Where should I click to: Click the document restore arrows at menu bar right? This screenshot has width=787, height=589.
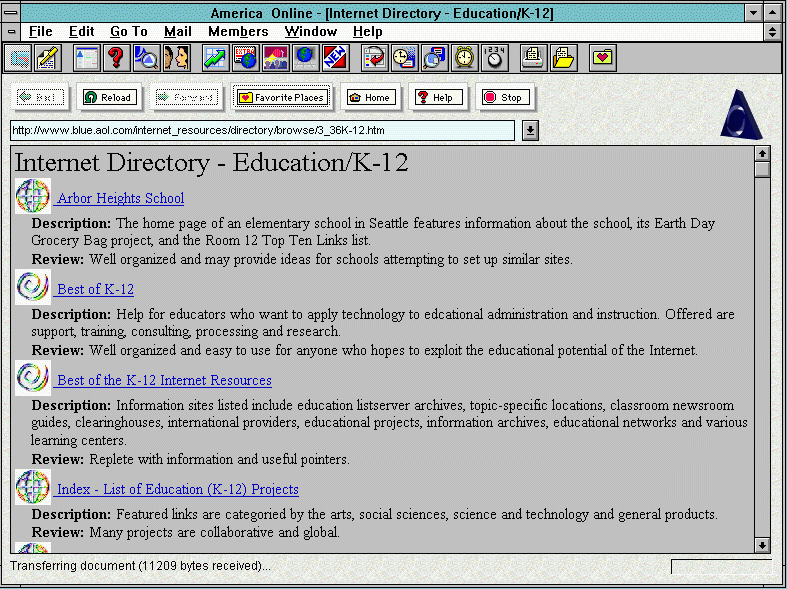pyautogui.click(x=772, y=32)
